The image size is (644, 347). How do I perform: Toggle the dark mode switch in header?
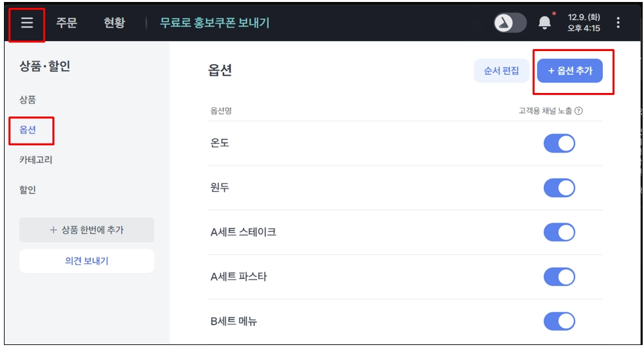pyautogui.click(x=510, y=22)
